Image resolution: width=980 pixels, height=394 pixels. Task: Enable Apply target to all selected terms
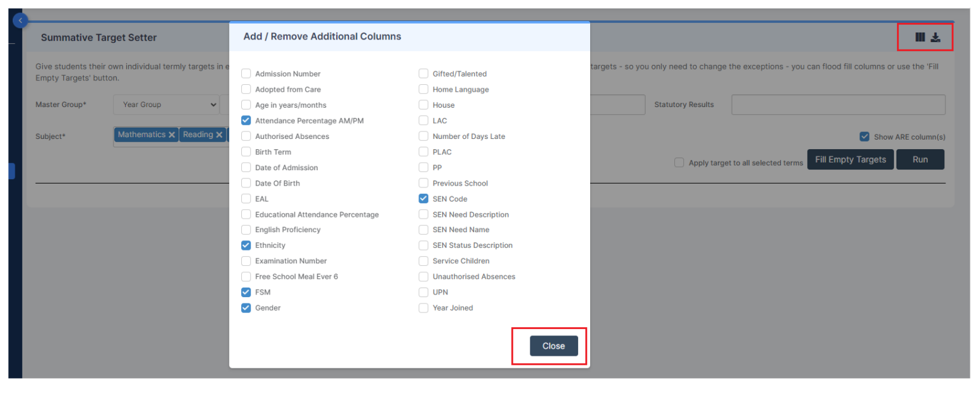point(679,163)
